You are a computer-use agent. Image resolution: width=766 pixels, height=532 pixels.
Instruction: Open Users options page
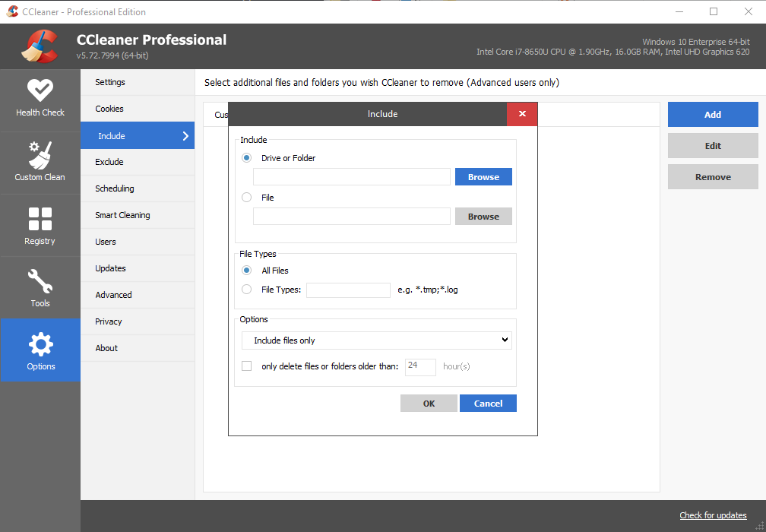click(138, 242)
